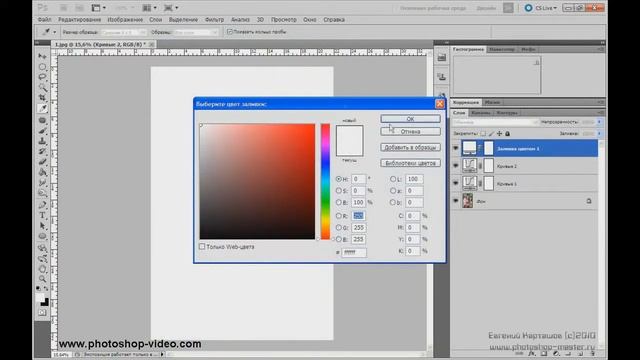640x360 pixels.
Task: Open the layer opacity slider arrow
Action: click(x=600, y=122)
